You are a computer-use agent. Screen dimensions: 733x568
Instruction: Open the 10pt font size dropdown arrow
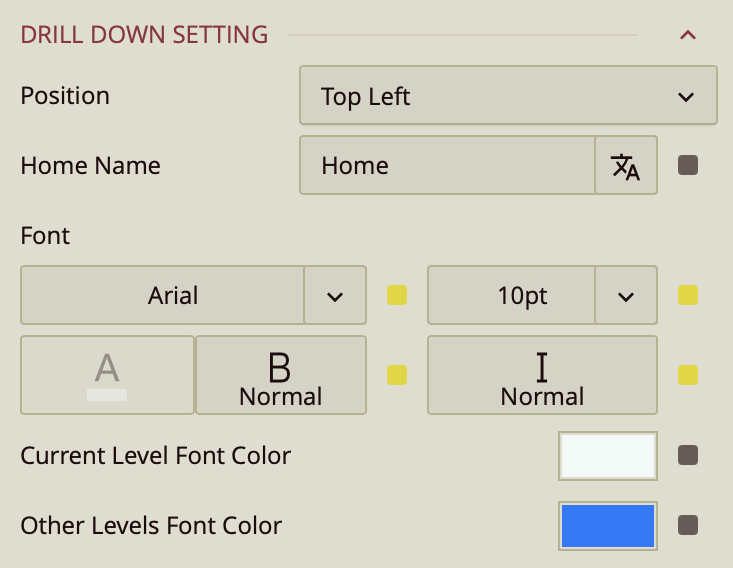pos(626,296)
